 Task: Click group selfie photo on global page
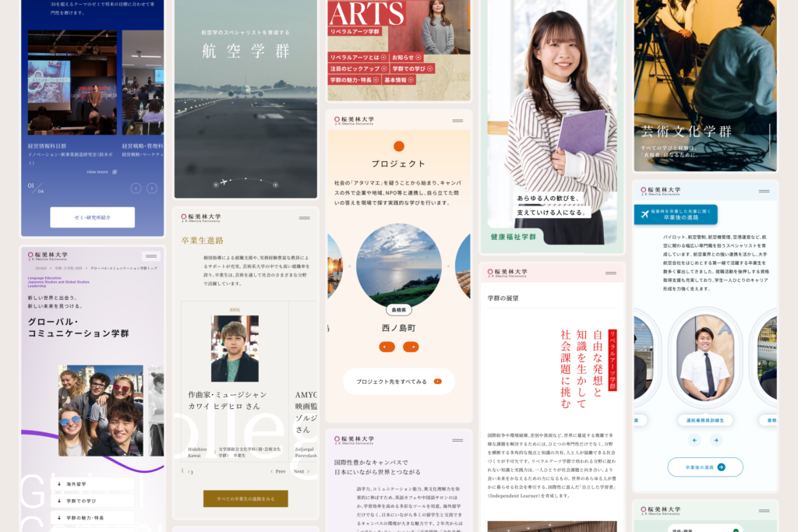101,410
